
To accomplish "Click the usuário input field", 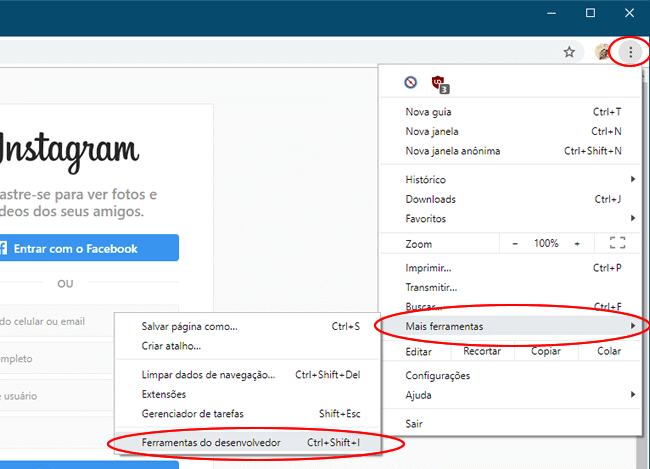I will click(57, 396).
